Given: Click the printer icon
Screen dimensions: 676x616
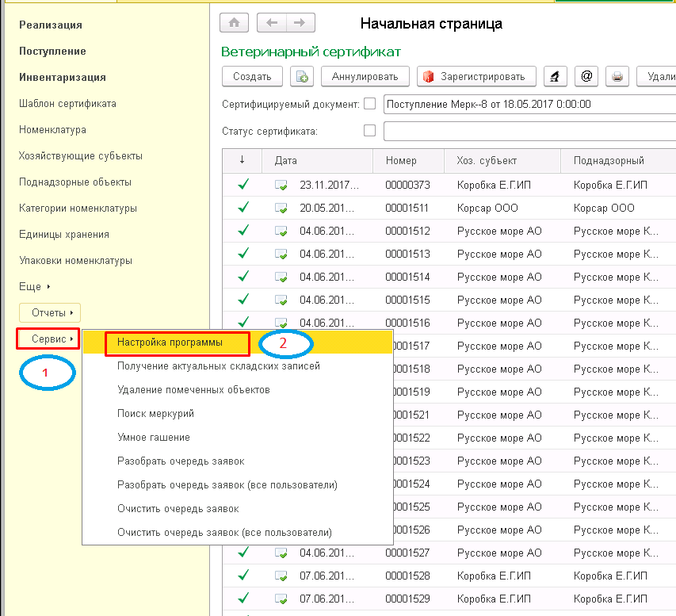Looking at the screenshot, I should (617, 77).
